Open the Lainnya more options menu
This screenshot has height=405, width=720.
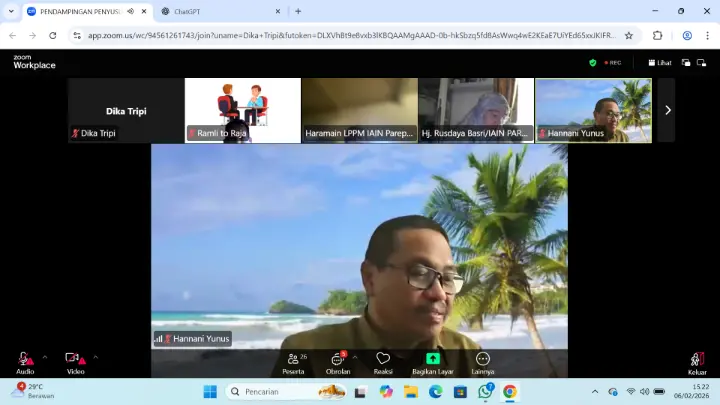[483, 361]
